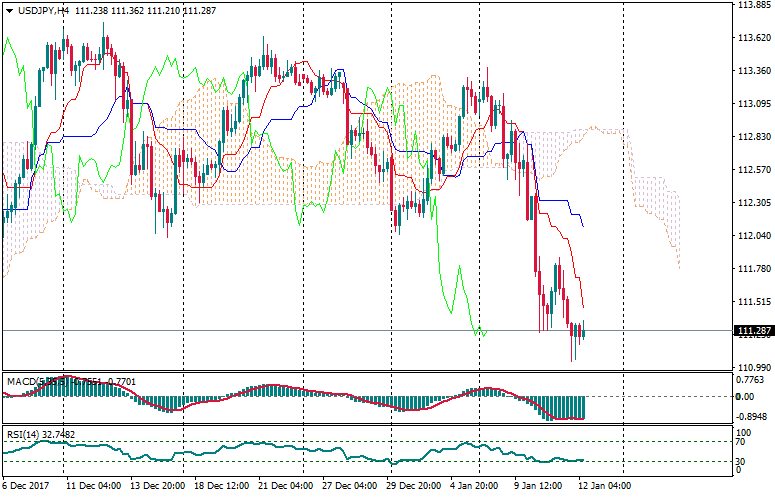
Task: Click the 112.040 price axis label
Action: (751, 236)
